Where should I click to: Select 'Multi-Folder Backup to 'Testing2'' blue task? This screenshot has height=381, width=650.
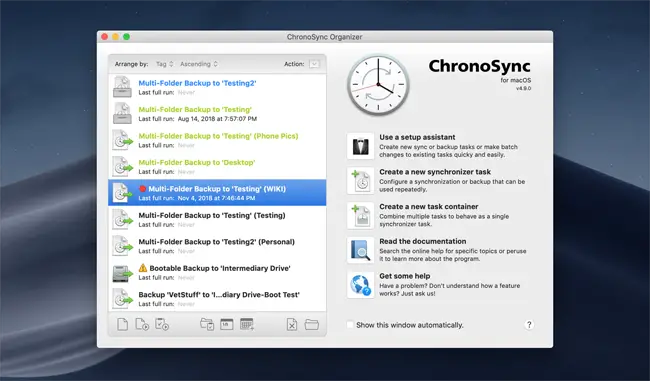217,87
